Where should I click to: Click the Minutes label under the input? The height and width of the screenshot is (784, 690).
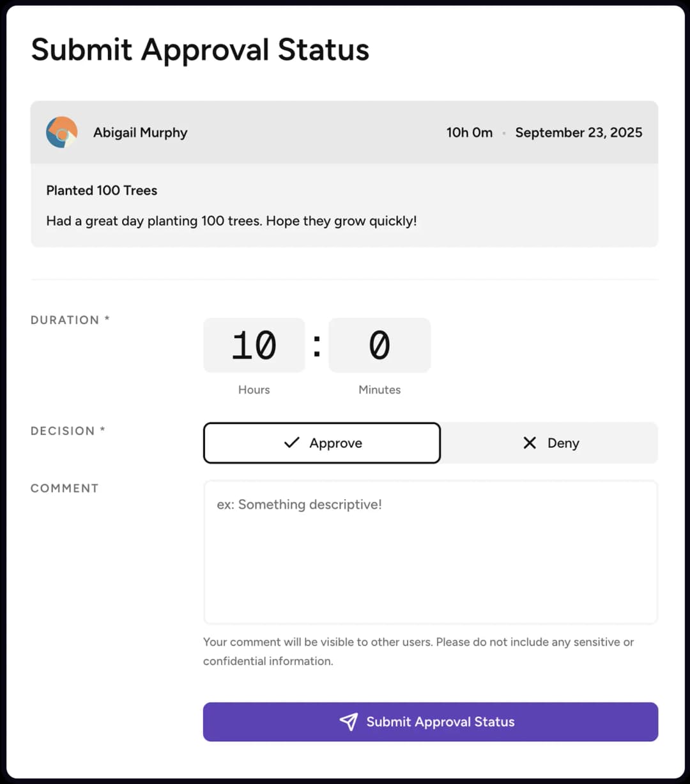pyautogui.click(x=379, y=390)
